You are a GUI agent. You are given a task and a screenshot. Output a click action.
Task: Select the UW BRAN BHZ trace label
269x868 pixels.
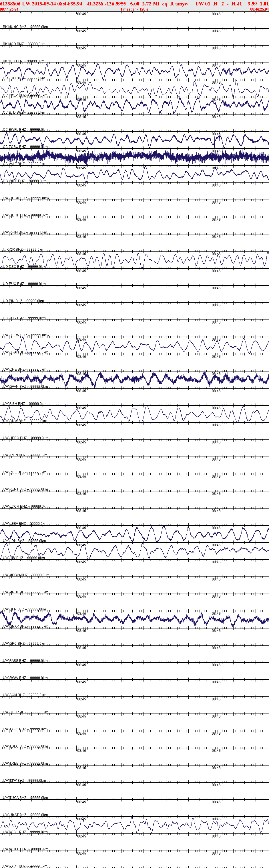25,352
